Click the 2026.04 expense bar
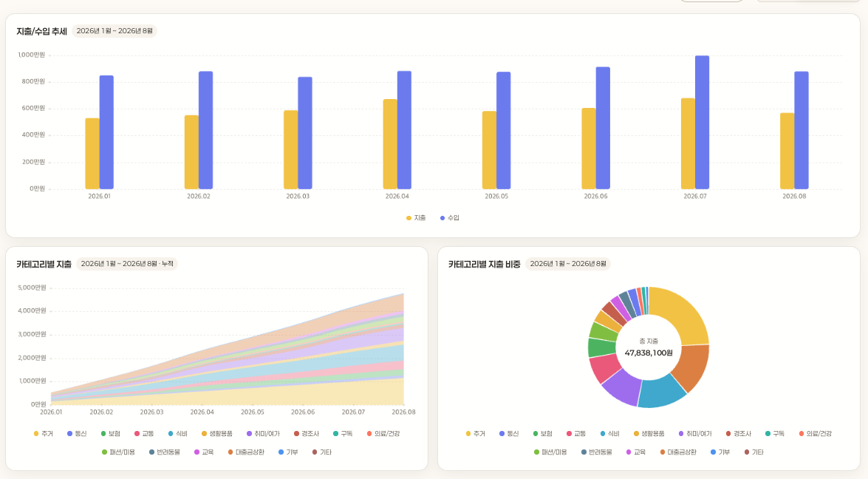This screenshot has width=868, height=479. (390, 144)
